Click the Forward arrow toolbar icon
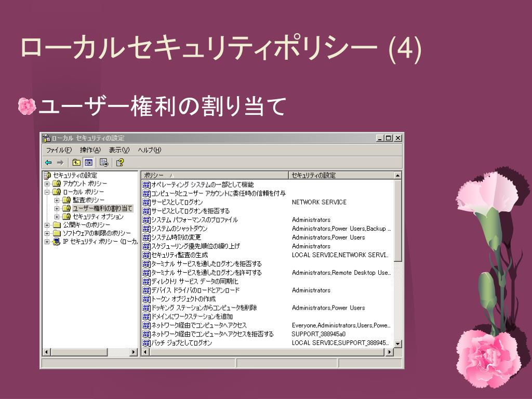Image resolution: width=532 pixels, height=399 pixels. click(x=60, y=163)
